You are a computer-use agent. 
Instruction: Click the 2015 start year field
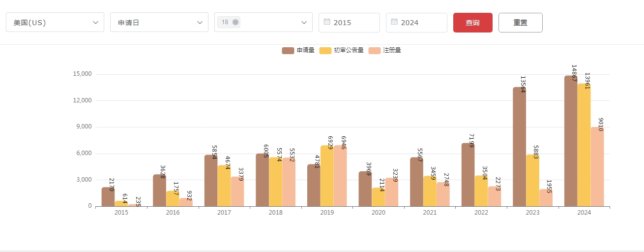[x=354, y=23]
